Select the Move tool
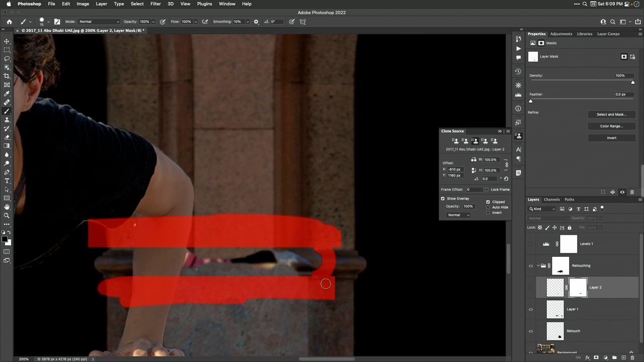 point(7,41)
